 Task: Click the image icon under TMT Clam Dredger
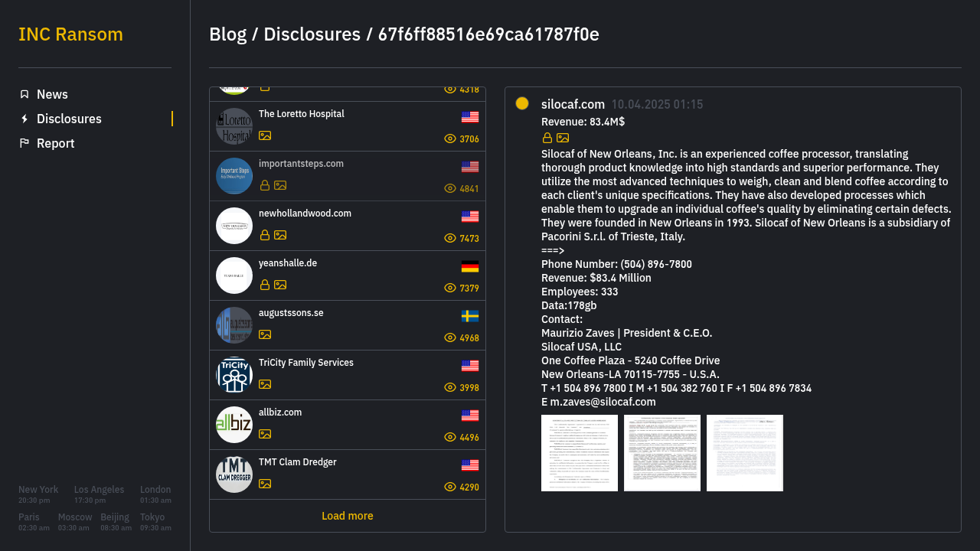pos(265,484)
